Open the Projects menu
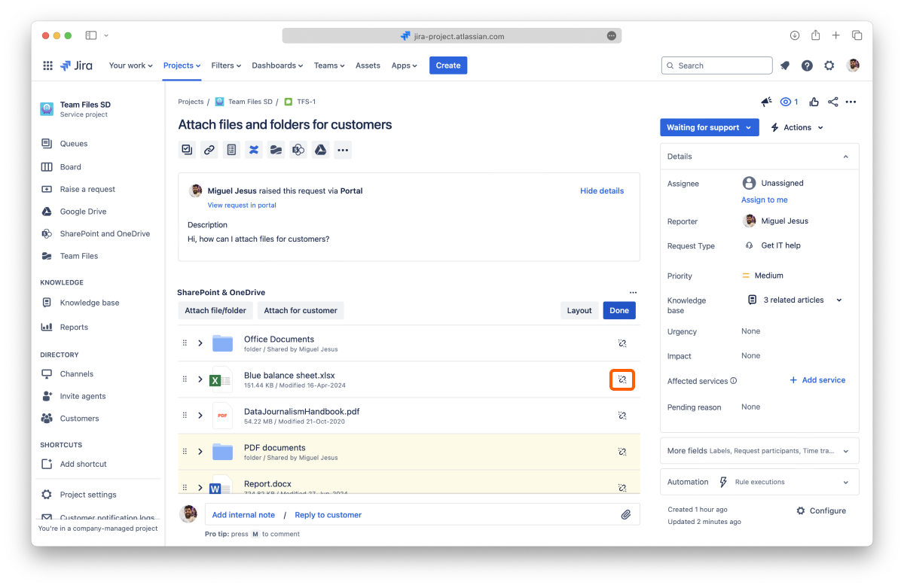Viewport: 904px width, 588px height. pos(182,66)
